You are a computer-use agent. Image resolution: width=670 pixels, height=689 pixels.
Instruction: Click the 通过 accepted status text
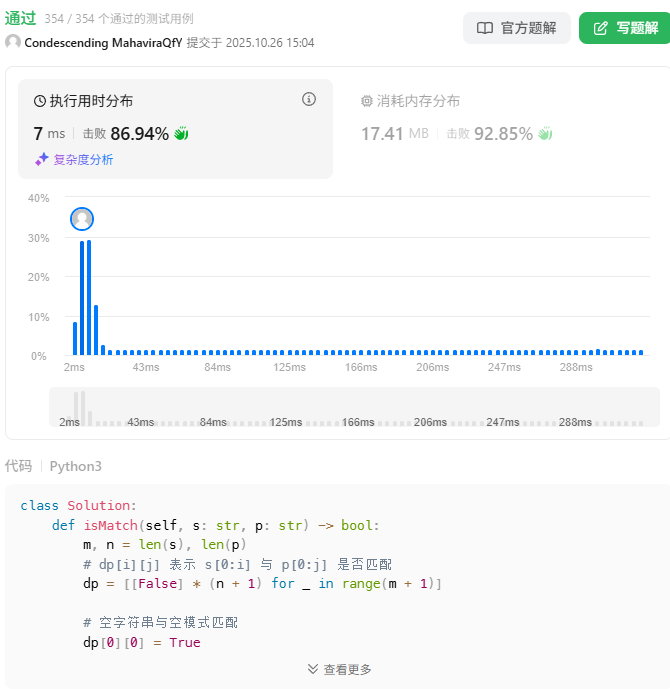pos(20,18)
